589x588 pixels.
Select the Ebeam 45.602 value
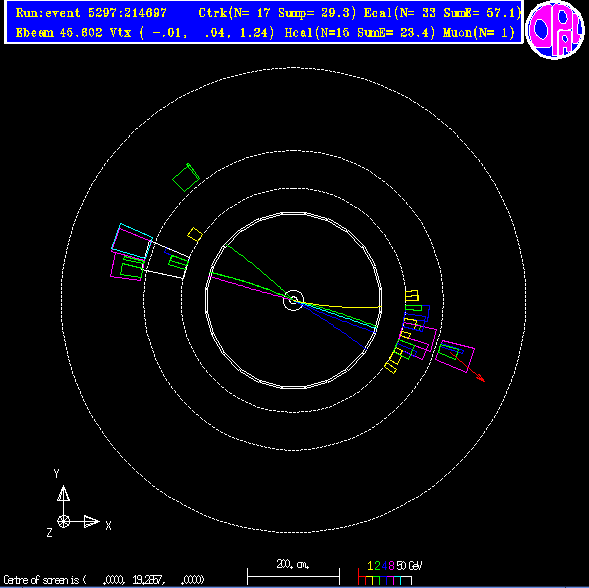[x=59, y=33]
